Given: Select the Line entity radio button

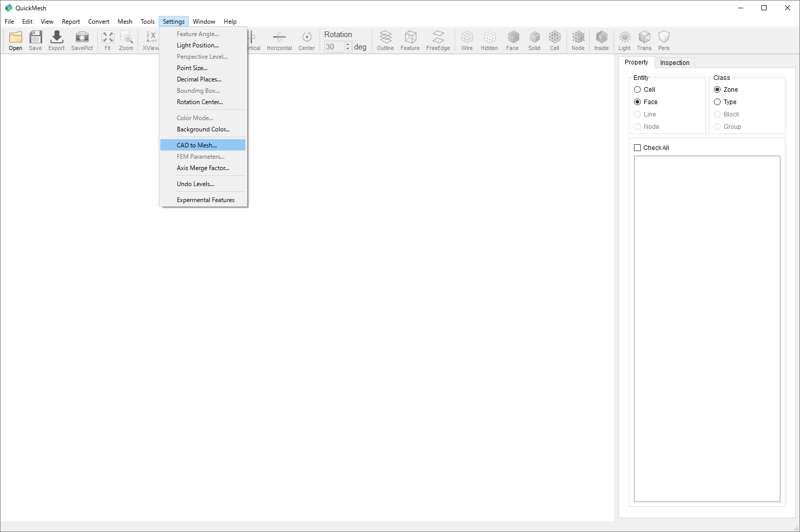Looking at the screenshot, I should 638,114.
